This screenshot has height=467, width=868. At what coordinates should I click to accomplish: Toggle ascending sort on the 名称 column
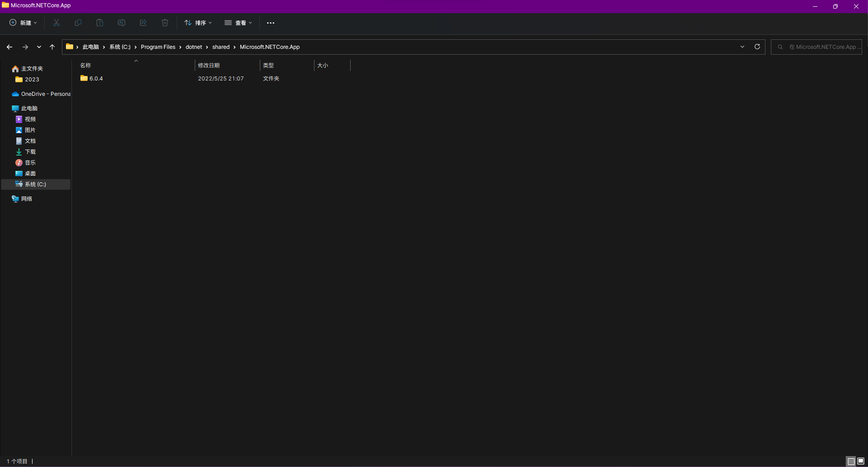[x=136, y=60]
